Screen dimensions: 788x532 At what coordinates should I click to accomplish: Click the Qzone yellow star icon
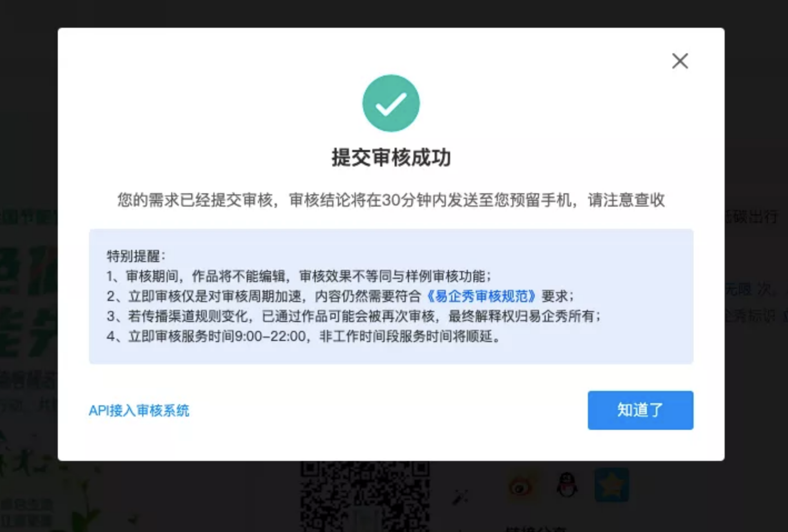[x=611, y=485]
